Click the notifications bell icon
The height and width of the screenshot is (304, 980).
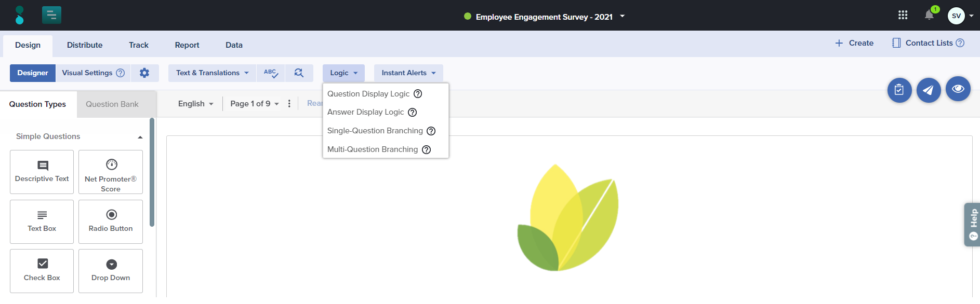coord(929,16)
